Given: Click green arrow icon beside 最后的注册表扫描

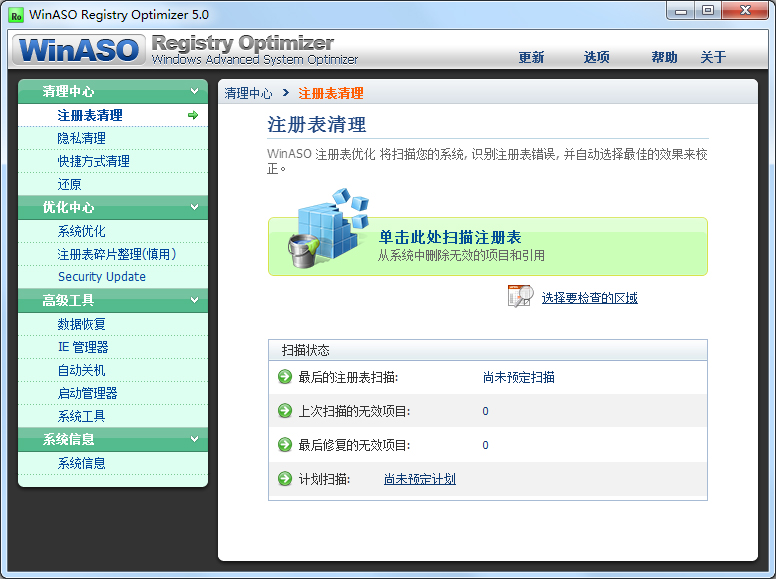Looking at the screenshot, I should pyautogui.click(x=285, y=377).
